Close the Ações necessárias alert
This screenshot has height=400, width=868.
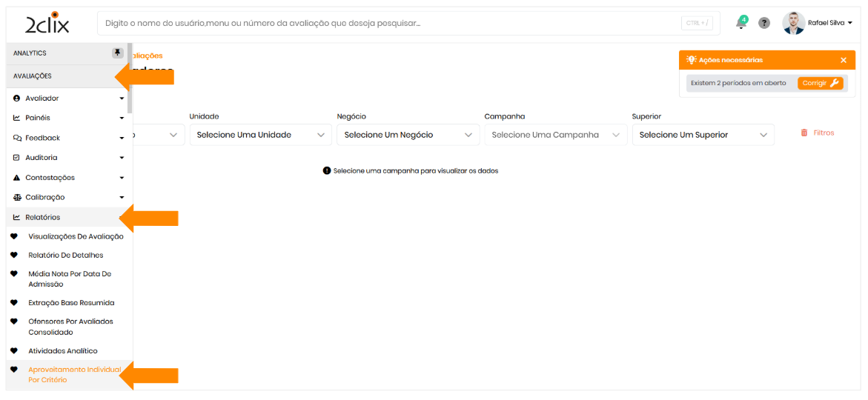(x=843, y=60)
